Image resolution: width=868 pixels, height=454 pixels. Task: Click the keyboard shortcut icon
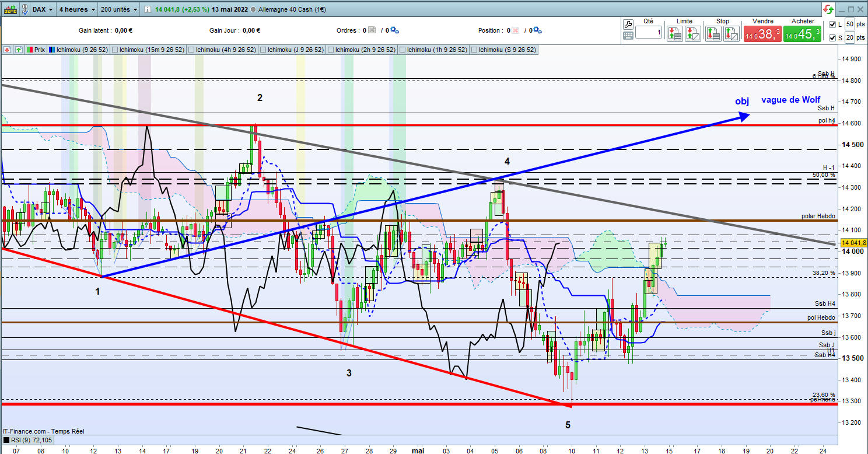tap(628, 36)
